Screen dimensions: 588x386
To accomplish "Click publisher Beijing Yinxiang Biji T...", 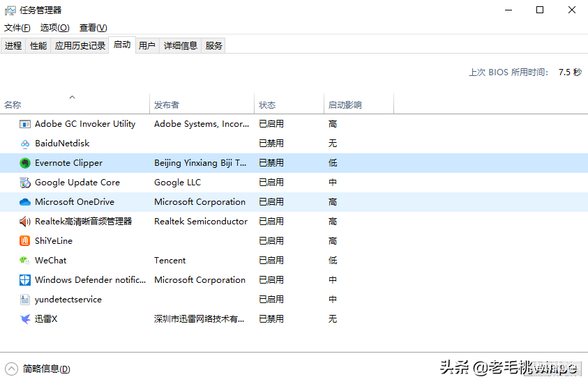I will pos(200,163).
